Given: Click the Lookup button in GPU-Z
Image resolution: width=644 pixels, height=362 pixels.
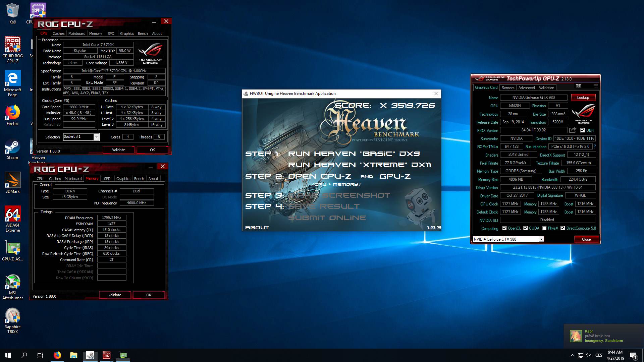Looking at the screenshot, I should tap(583, 98).
